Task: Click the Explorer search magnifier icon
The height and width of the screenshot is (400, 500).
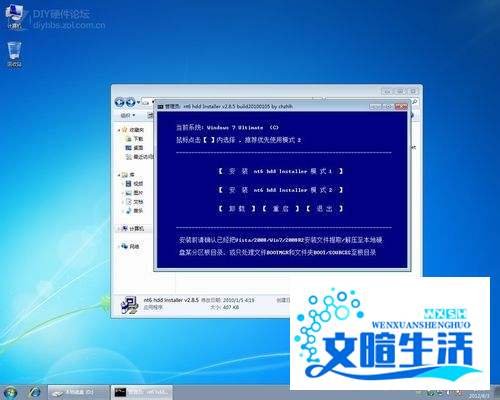Action: pyautogui.click(x=415, y=102)
